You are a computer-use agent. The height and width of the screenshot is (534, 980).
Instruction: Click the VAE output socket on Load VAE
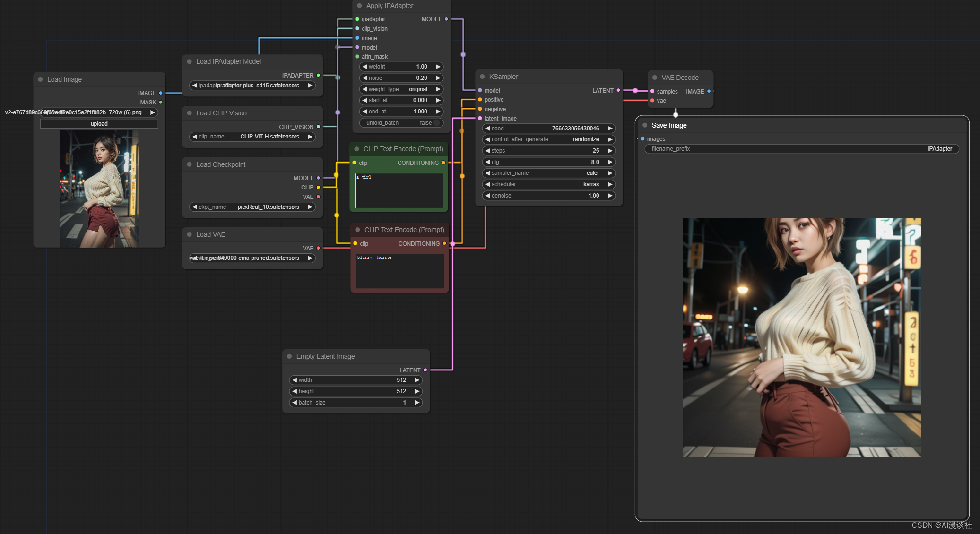click(318, 248)
